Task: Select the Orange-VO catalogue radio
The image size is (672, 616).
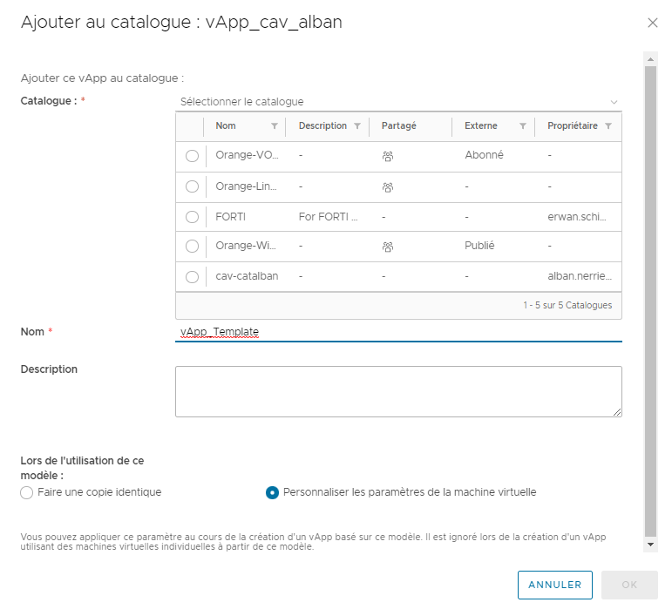Action: 192,156
